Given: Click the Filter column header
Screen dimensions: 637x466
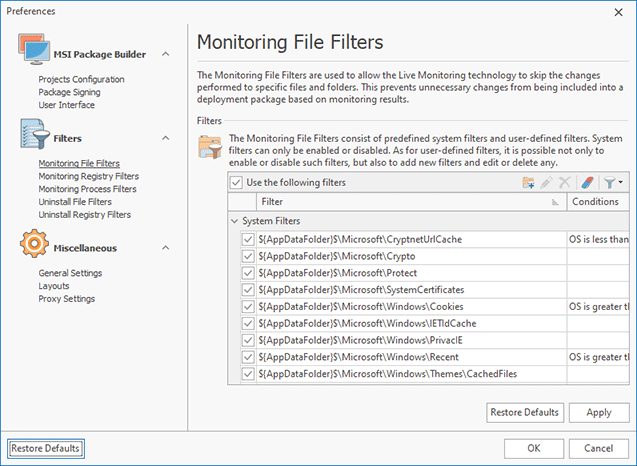Looking at the screenshot, I should pyautogui.click(x=411, y=202).
